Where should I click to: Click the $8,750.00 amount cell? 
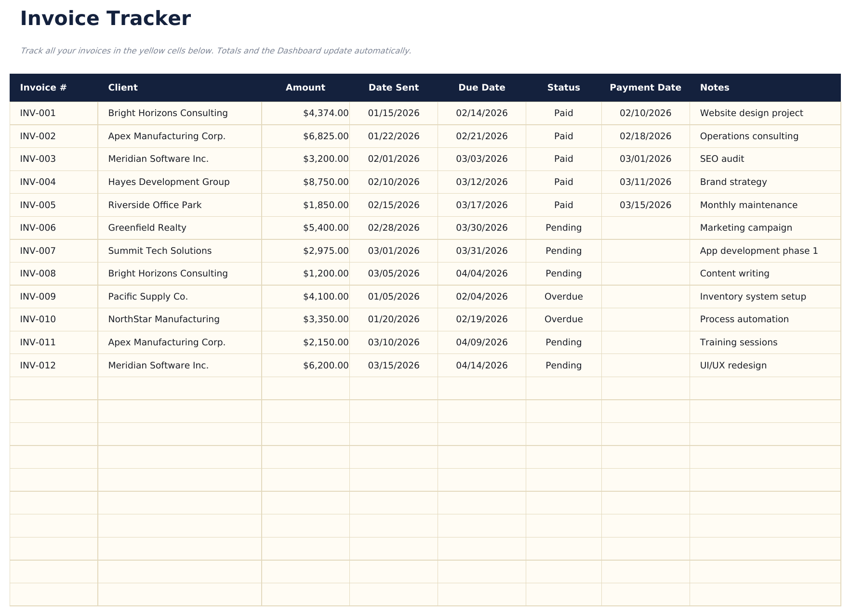point(325,182)
